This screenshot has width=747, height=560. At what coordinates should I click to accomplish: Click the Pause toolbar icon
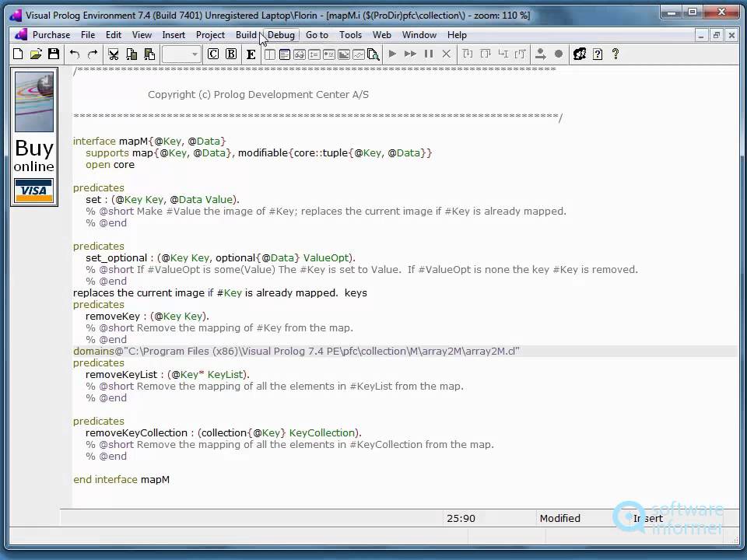pyautogui.click(x=428, y=54)
